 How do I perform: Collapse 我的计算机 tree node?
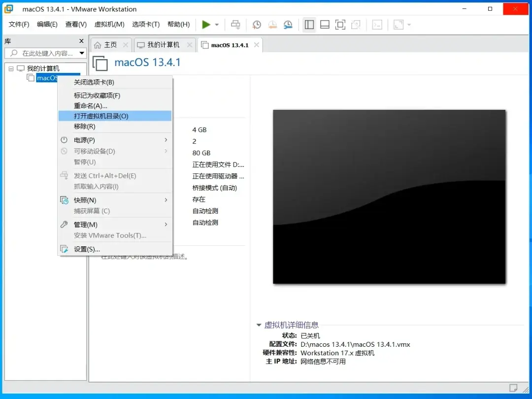(11, 68)
